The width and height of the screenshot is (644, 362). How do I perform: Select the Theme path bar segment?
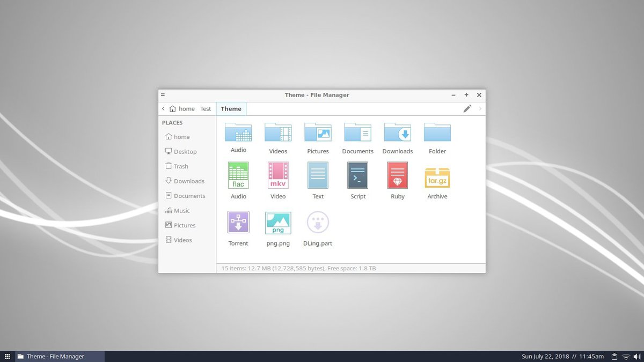coord(231,109)
